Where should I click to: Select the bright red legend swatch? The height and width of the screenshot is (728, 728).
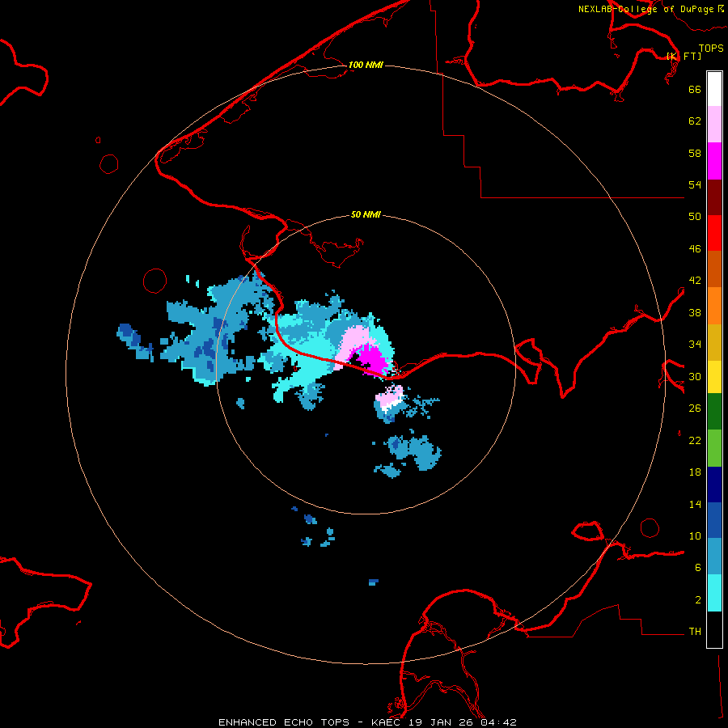(x=714, y=233)
